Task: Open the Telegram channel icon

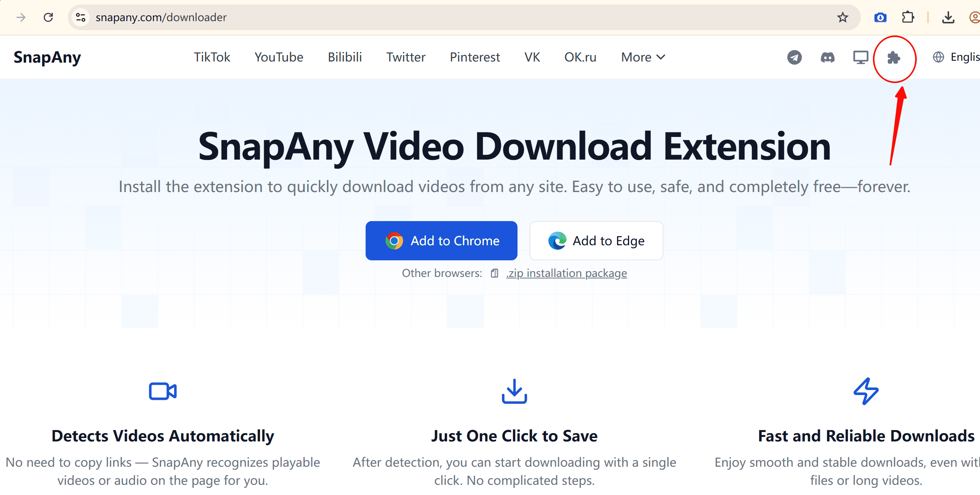Action: point(794,57)
